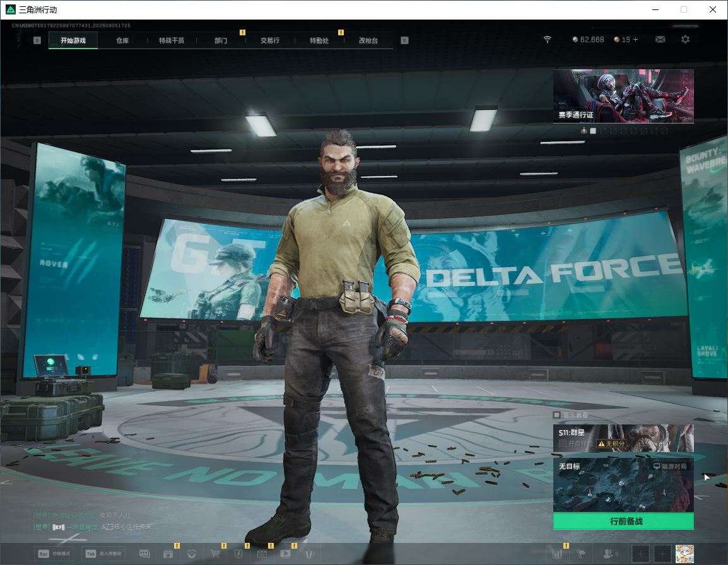Enable the 开启排位 ranked checkbox
Viewport: 728px width, 565px height.
click(x=563, y=444)
